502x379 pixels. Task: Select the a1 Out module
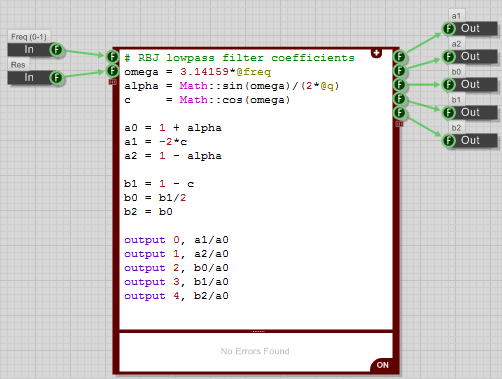[x=470, y=29]
